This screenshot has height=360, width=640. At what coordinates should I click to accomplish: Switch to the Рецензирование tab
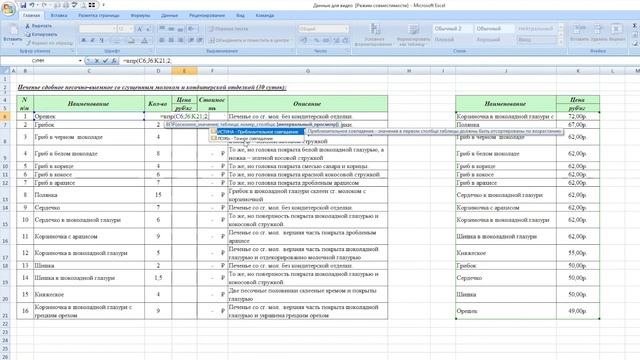207,16
